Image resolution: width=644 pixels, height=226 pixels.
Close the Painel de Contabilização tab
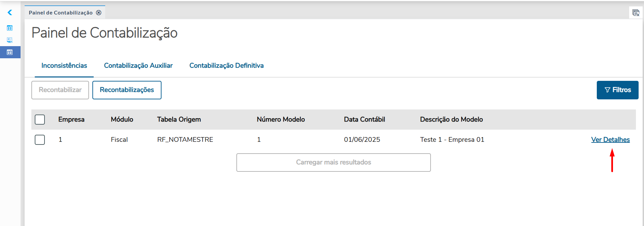click(98, 12)
